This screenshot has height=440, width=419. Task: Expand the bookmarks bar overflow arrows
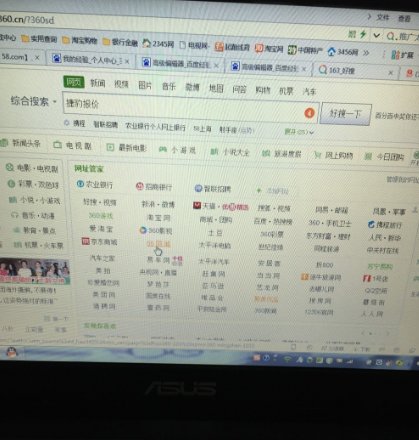coord(366,53)
